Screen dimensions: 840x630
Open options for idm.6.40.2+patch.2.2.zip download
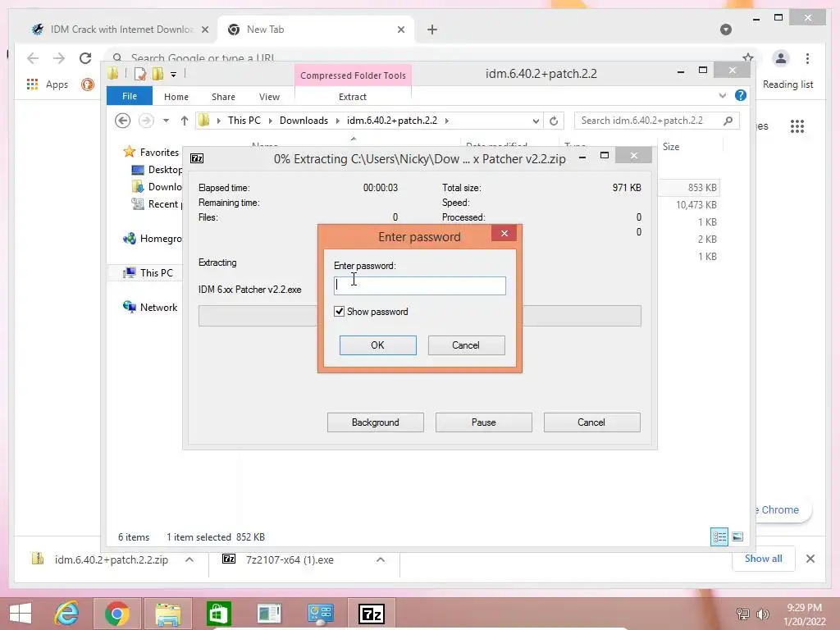coord(189,559)
